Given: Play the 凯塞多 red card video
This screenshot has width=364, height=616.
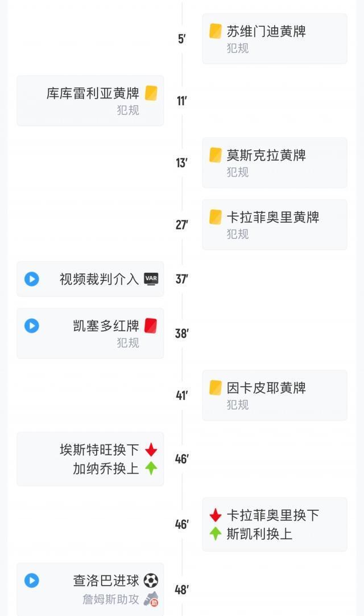Looking at the screenshot, I should click(31, 326).
